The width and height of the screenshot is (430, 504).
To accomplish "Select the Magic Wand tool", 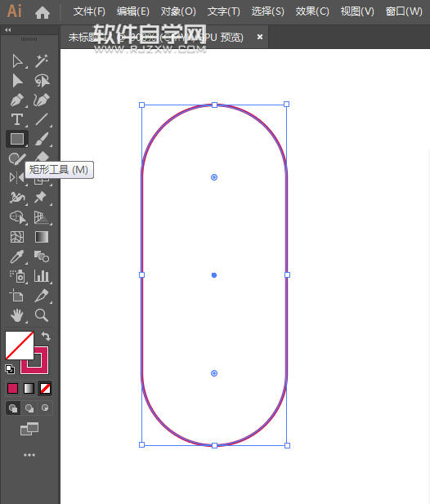I will click(x=42, y=60).
